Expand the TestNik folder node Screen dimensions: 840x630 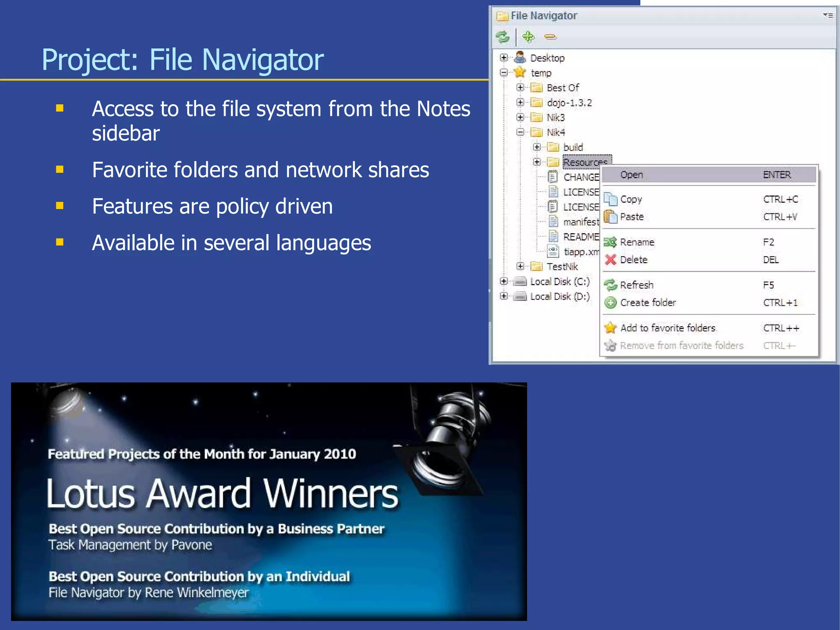pyautogui.click(x=520, y=266)
